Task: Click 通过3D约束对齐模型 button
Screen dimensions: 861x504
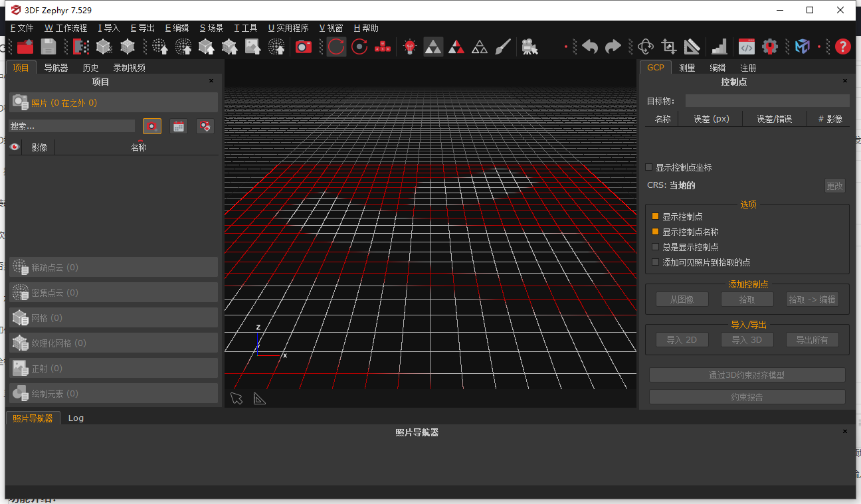Action: point(747,375)
